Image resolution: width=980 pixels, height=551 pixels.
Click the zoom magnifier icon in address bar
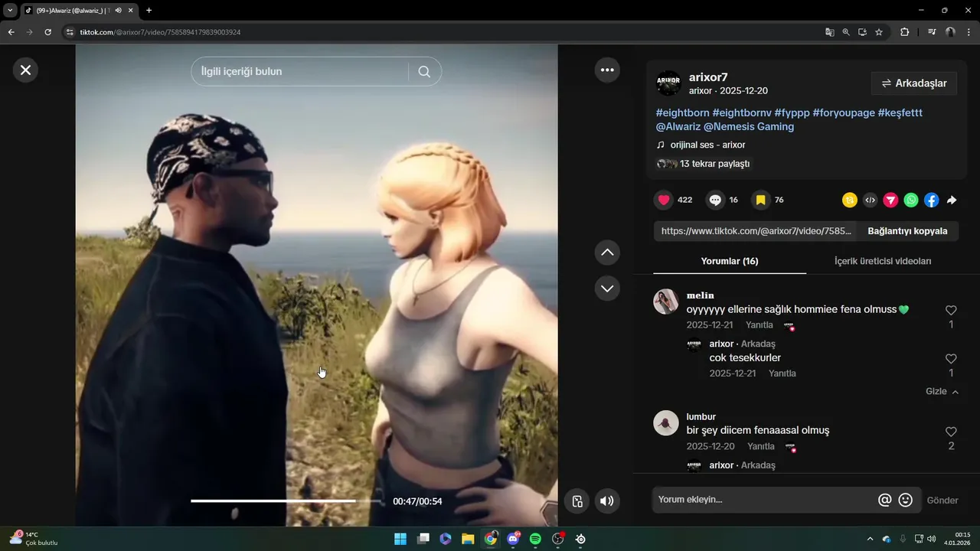846,32
